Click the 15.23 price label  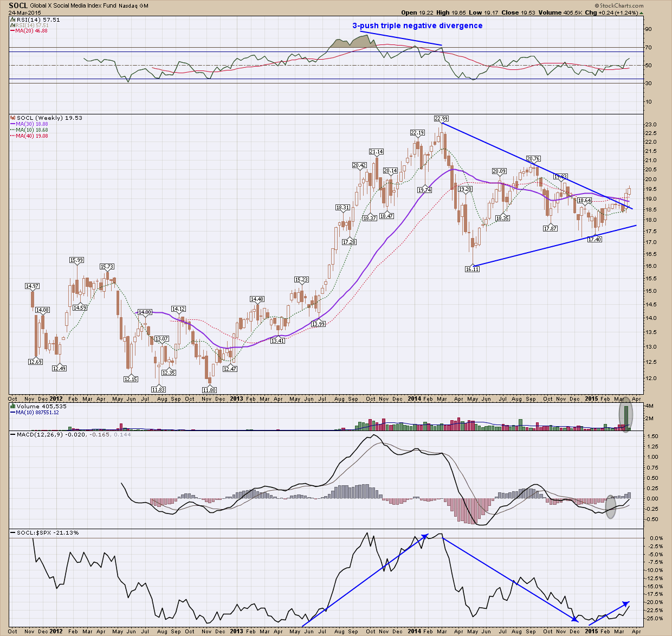[301, 280]
